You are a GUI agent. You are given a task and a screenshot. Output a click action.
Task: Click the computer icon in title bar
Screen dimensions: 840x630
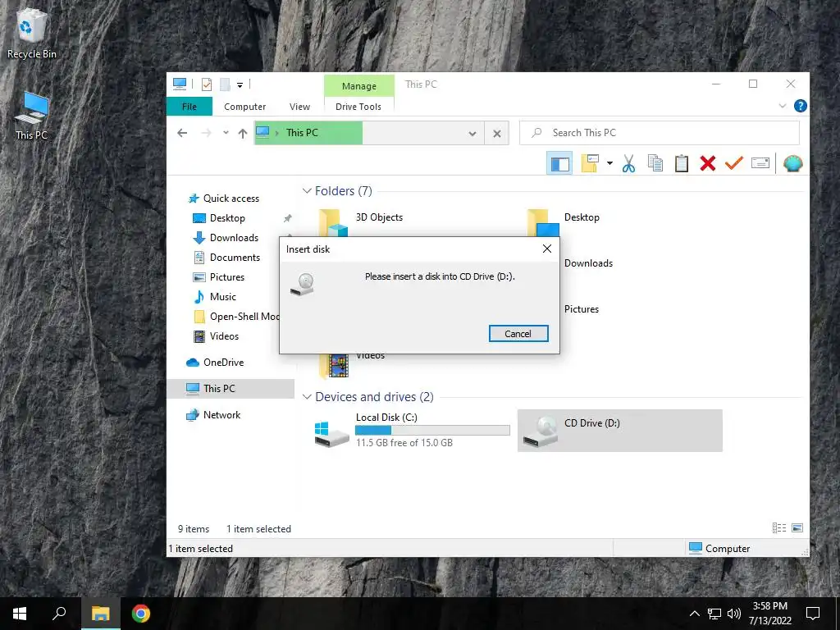pos(180,84)
